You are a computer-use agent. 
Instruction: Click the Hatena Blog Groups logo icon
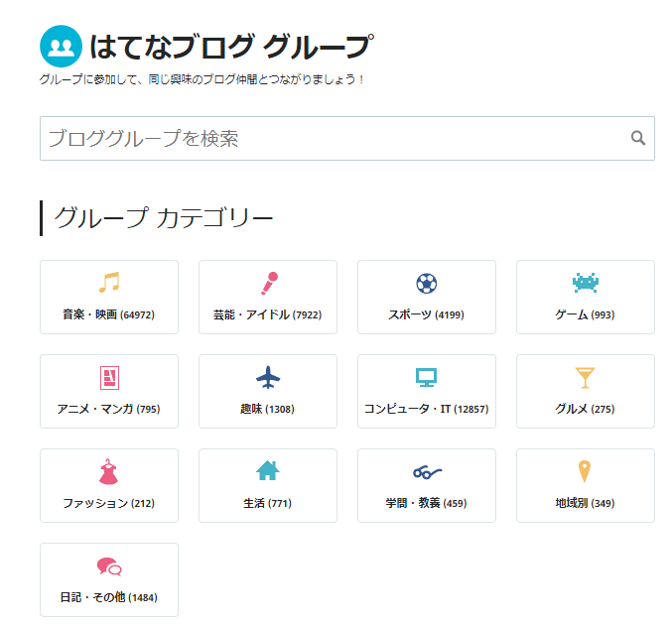61,47
